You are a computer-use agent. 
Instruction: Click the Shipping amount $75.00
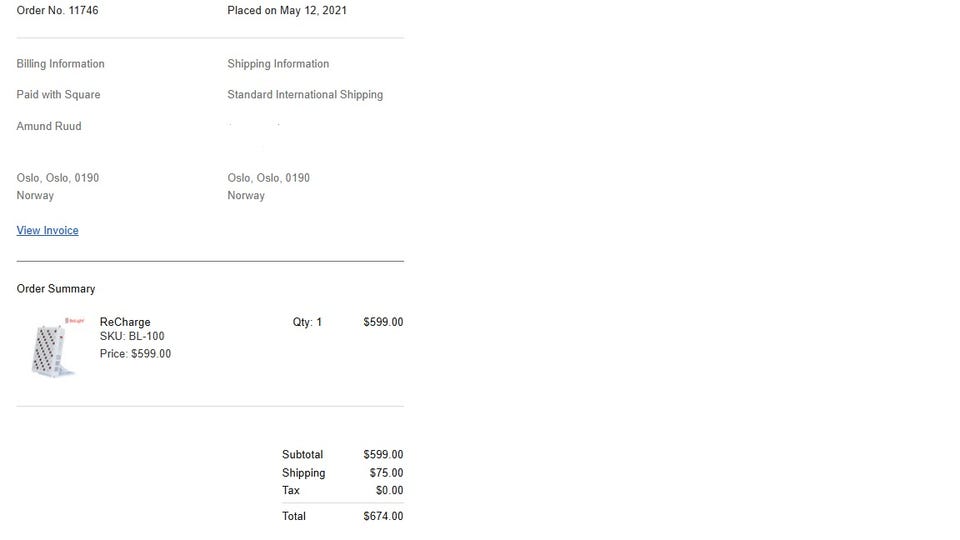pos(386,473)
